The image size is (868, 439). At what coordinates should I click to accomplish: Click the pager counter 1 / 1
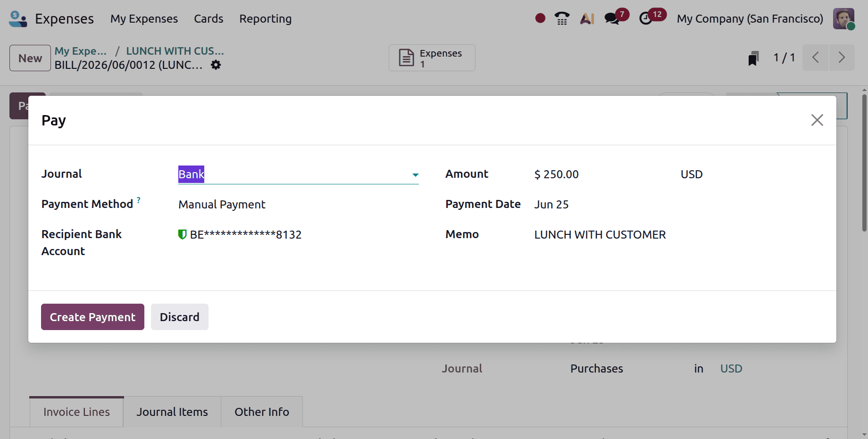pos(784,58)
